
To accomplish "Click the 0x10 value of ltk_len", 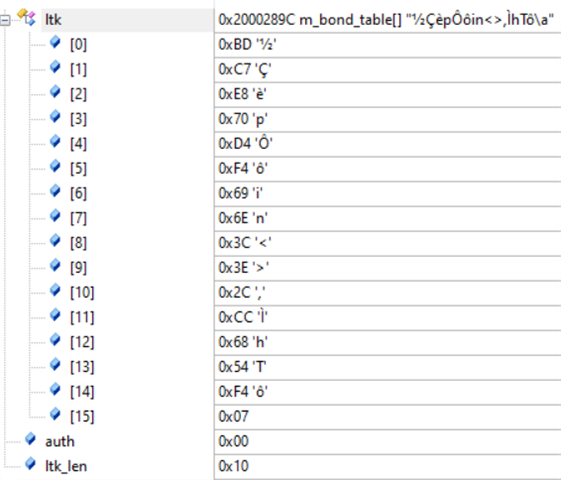I will pos(233,466).
